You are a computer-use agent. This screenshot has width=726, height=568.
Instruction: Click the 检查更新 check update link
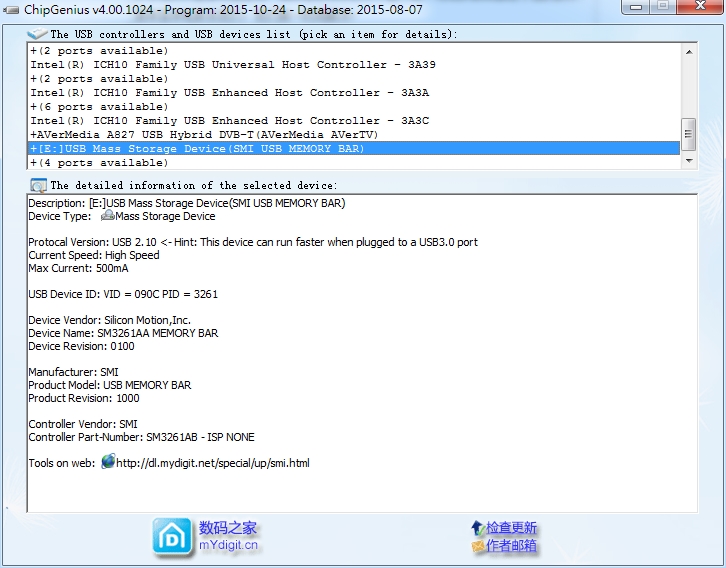[x=511, y=528]
